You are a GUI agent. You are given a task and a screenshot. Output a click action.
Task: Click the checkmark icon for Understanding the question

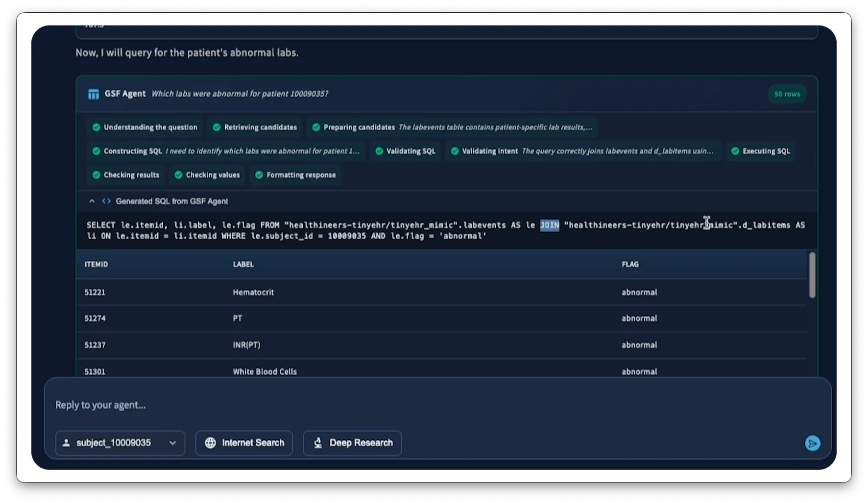[96, 127]
